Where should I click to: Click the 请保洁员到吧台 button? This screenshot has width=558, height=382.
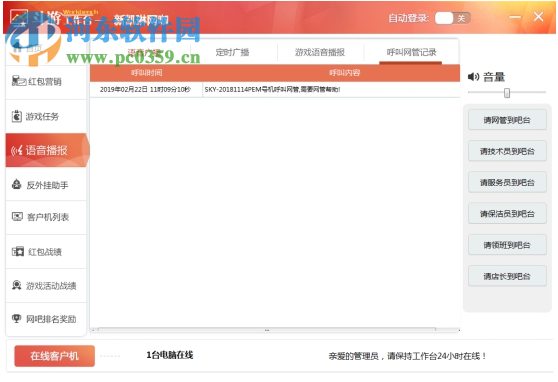click(x=507, y=214)
